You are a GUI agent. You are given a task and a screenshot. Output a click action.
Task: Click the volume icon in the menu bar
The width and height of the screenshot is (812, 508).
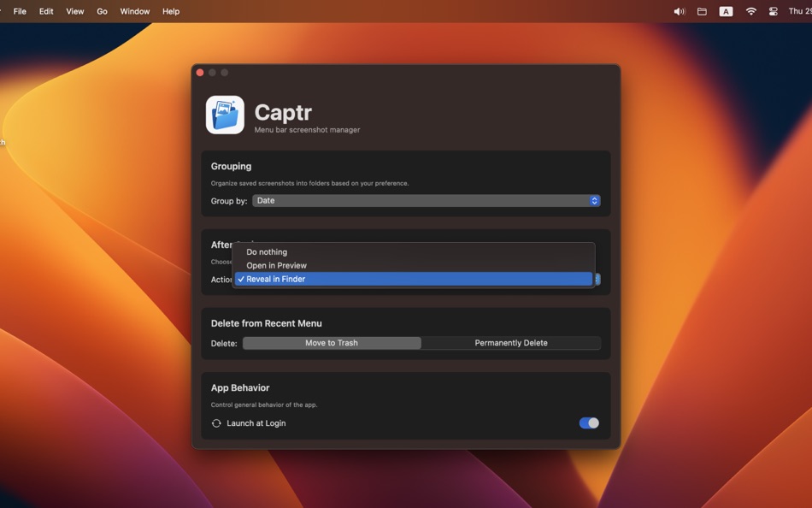(679, 11)
